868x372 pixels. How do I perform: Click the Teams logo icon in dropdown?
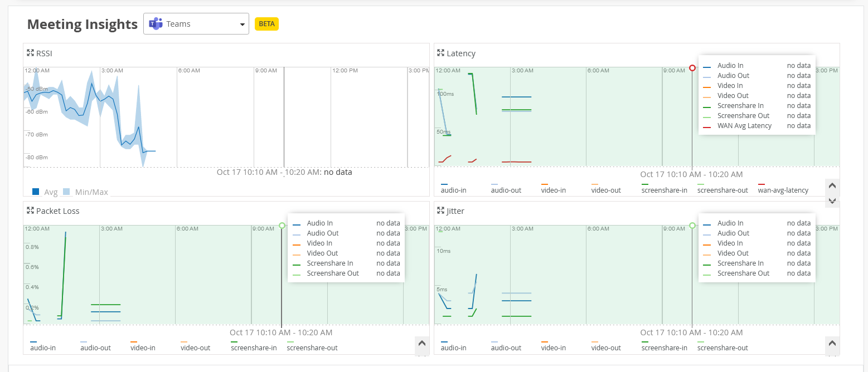point(156,24)
